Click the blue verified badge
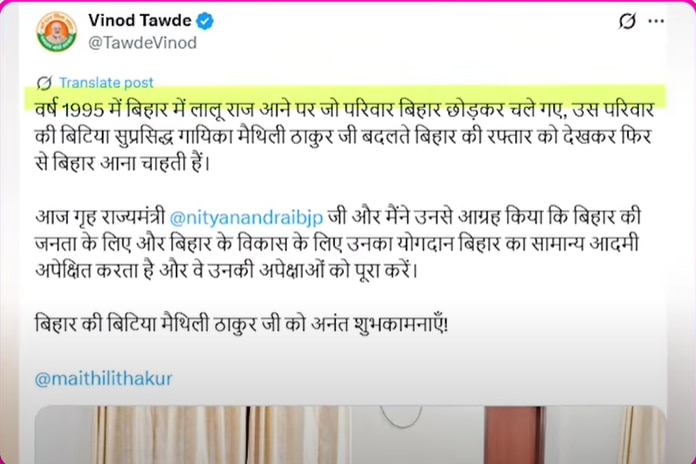The height and width of the screenshot is (464, 696). point(205,21)
